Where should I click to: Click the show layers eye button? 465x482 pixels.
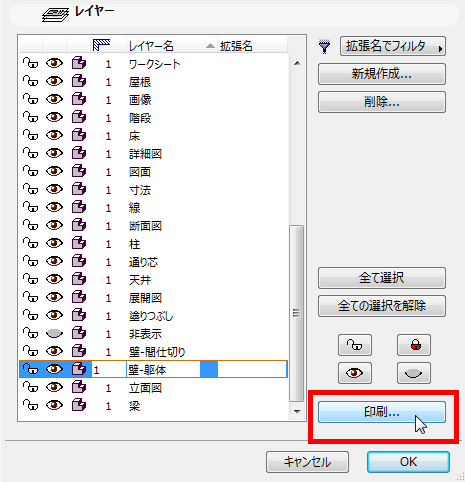click(x=355, y=373)
